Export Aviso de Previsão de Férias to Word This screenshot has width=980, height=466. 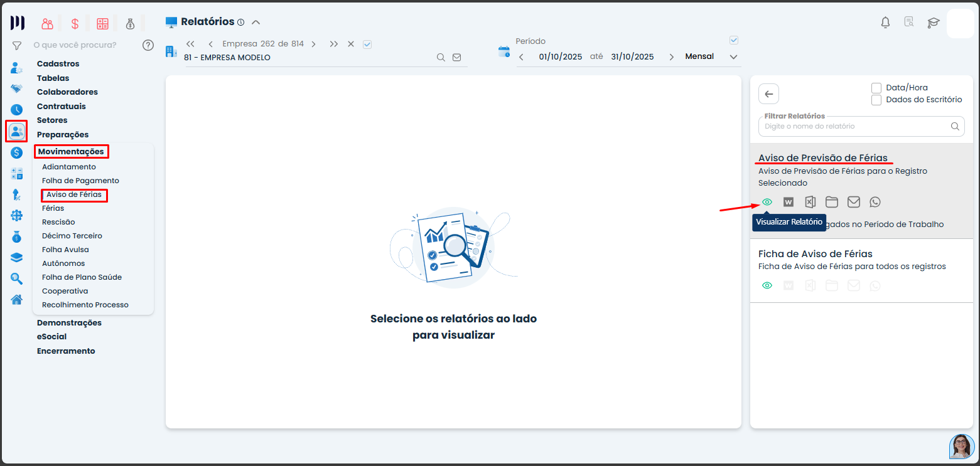pyautogui.click(x=789, y=202)
